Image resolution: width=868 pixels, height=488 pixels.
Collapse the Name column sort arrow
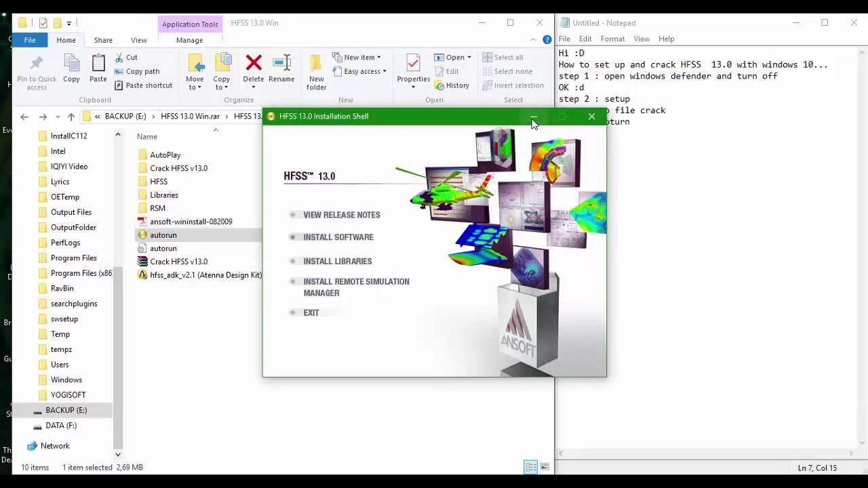pos(216,129)
